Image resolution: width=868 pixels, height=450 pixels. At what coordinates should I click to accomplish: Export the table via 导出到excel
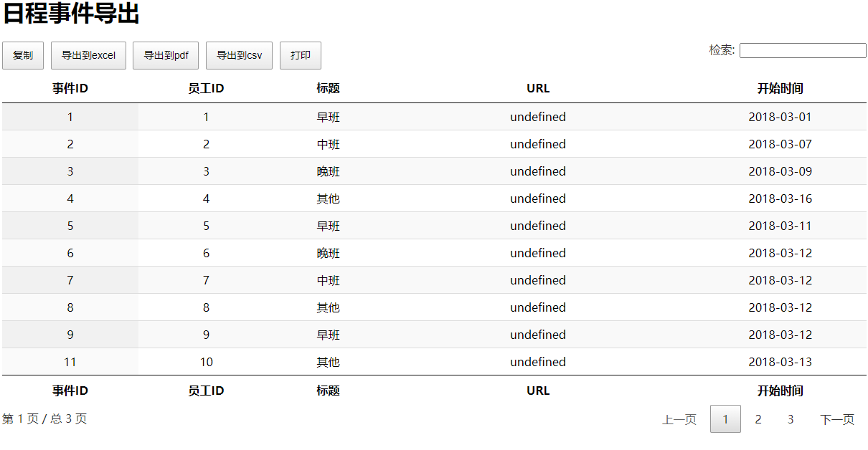(x=88, y=56)
